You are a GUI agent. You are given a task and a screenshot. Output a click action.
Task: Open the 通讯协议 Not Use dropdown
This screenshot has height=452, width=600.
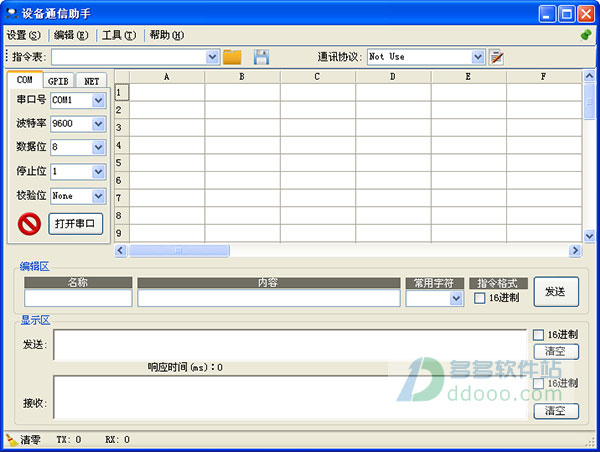point(478,57)
